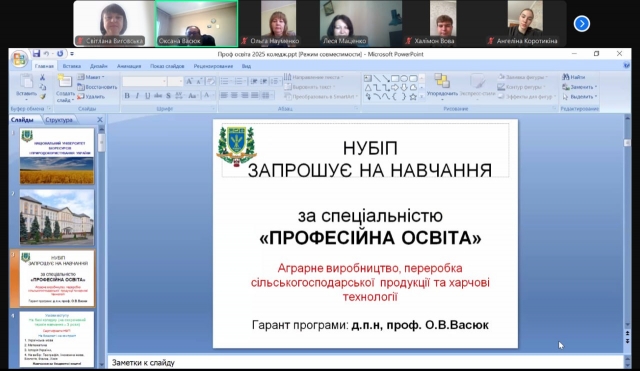The image size is (640, 371).
Task: Toggle Italic formatting button
Action: point(137,96)
